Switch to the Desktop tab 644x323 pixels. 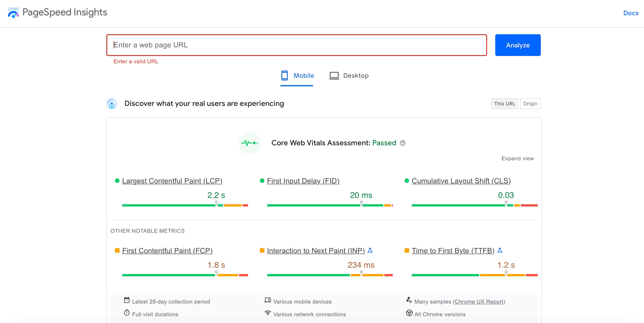pyautogui.click(x=349, y=75)
